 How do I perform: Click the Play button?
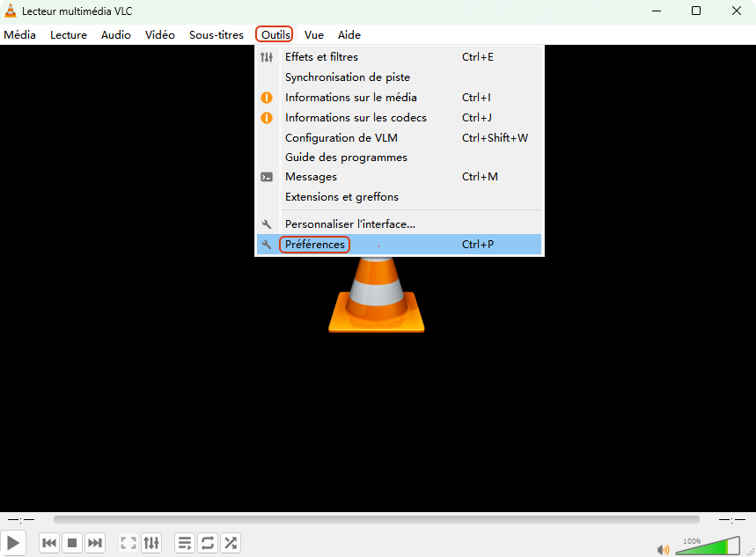click(x=13, y=543)
